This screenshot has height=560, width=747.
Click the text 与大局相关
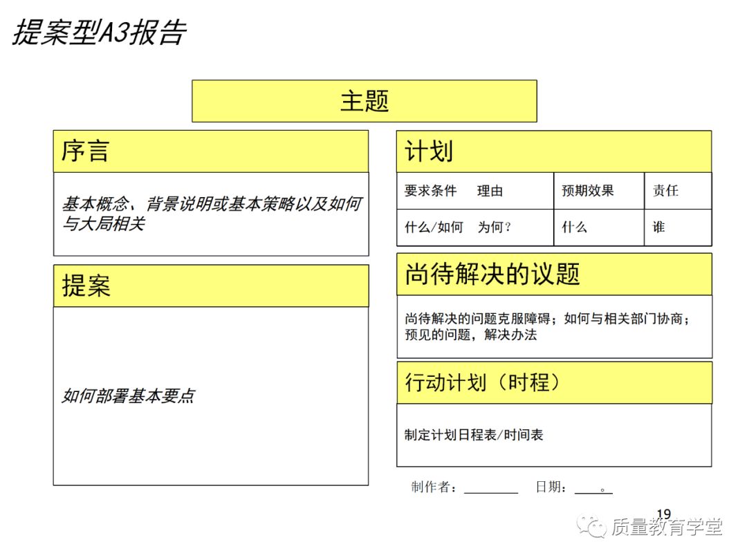pos(103,223)
